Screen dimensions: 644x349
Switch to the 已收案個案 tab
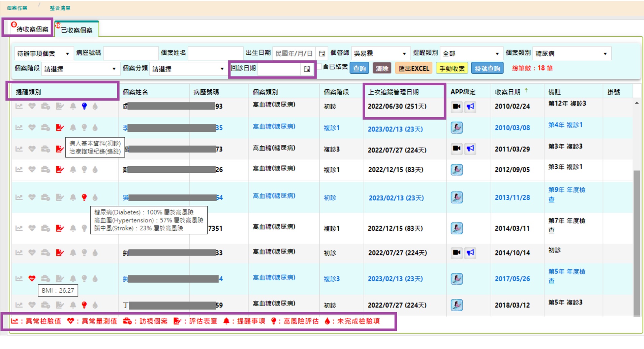click(x=76, y=30)
